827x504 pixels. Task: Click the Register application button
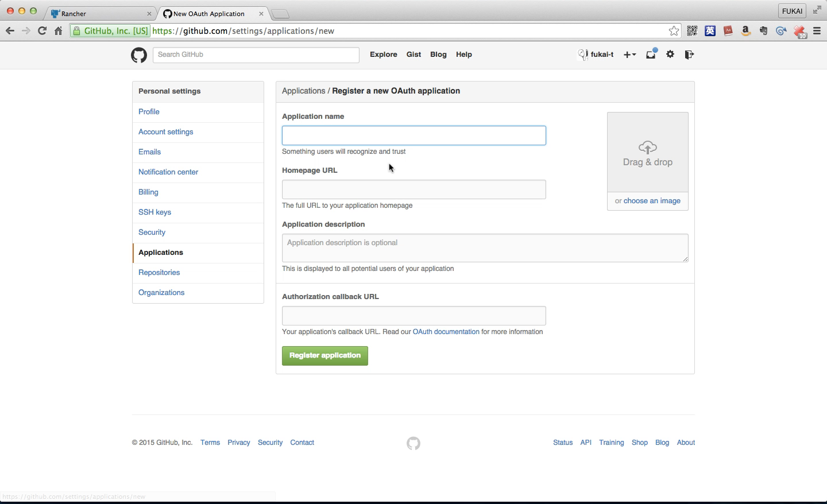coord(325,356)
